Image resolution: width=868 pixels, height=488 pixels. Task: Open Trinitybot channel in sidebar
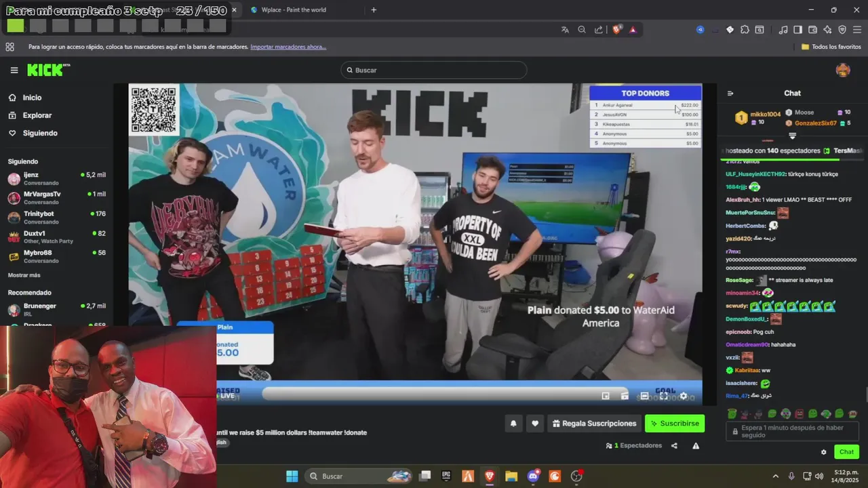(57, 218)
